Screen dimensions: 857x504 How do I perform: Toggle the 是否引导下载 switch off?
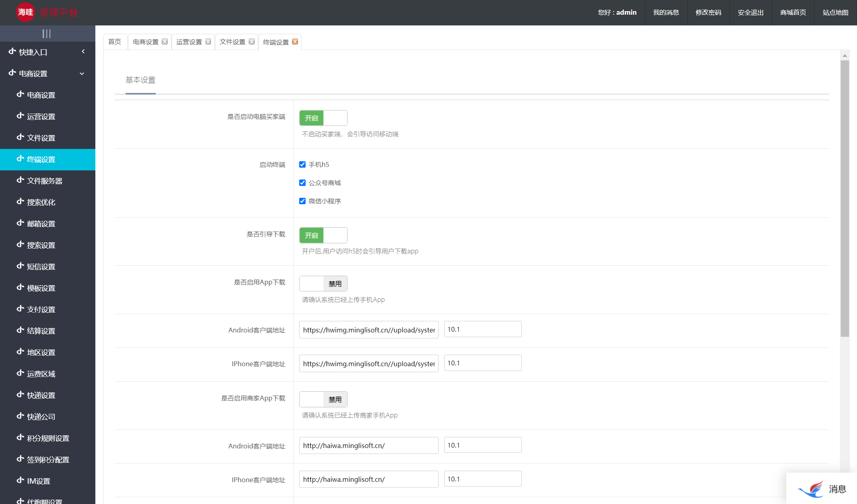tap(323, 236)
